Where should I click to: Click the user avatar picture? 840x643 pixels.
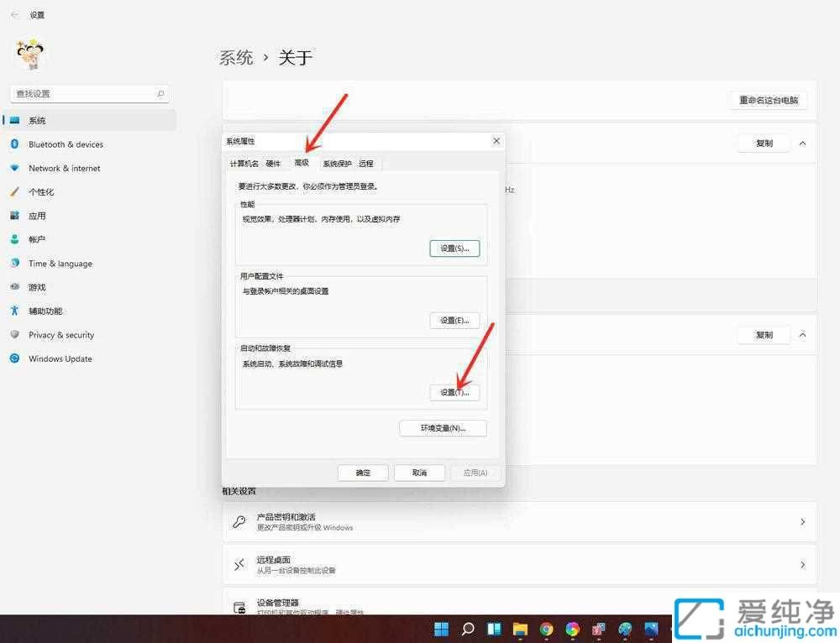click(x=30, y=53)
